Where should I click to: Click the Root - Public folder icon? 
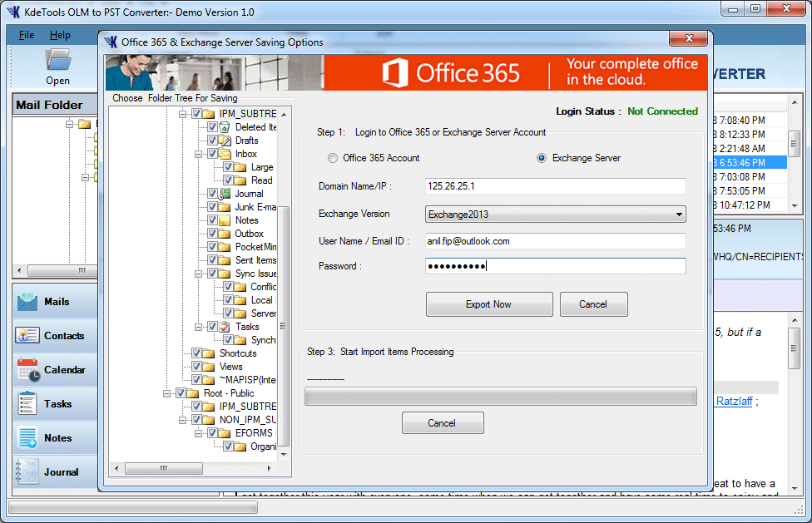tap(193, 393)
